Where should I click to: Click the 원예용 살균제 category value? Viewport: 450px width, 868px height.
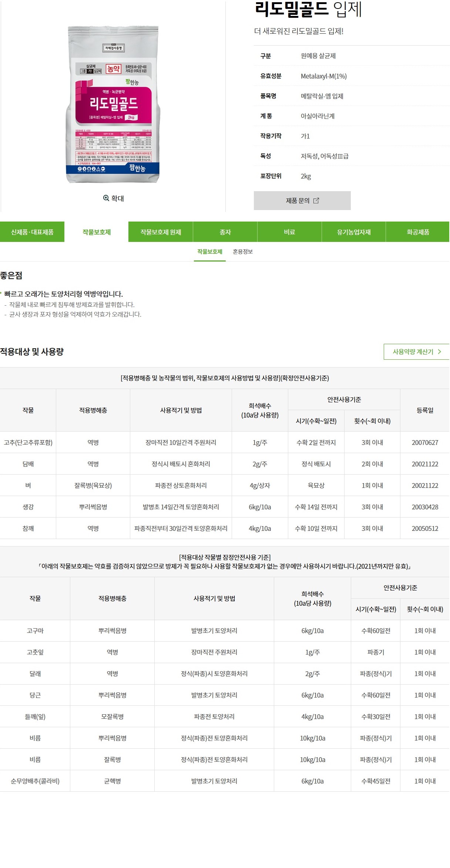pos(318,56)
